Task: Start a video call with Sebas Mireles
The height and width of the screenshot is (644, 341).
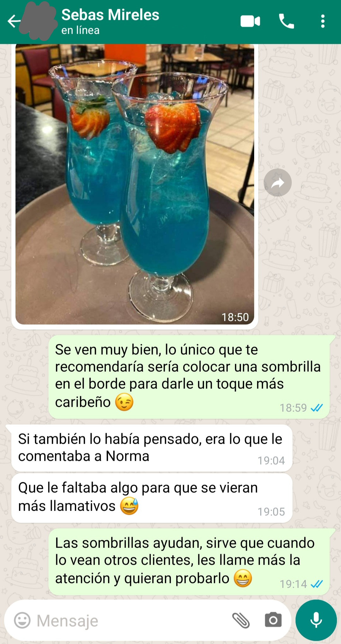Action: [x=250, y=21]
